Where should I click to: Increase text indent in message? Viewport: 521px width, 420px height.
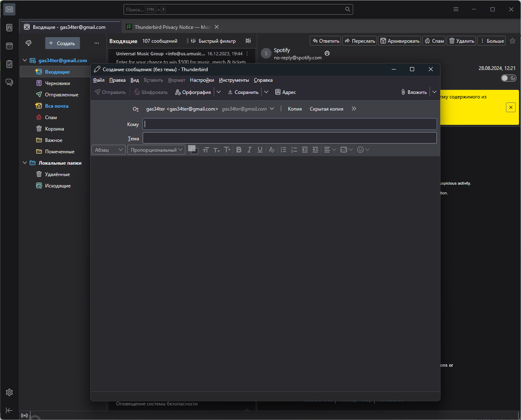click(x=315, y=150)
